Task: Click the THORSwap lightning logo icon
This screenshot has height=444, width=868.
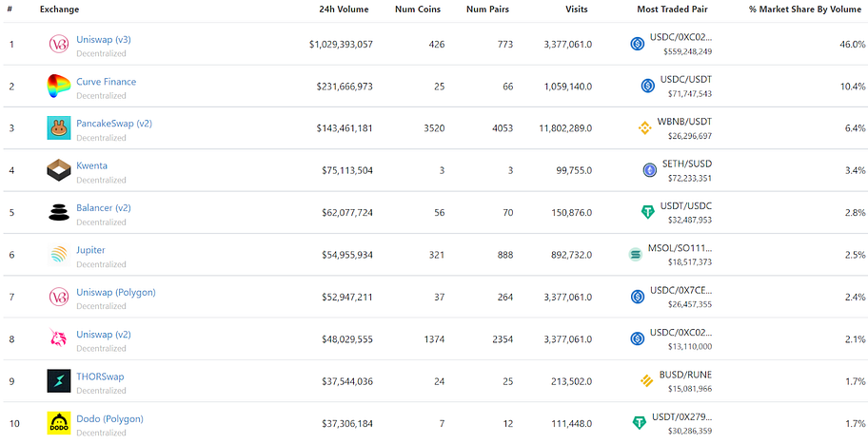Action: coord(59,381)
